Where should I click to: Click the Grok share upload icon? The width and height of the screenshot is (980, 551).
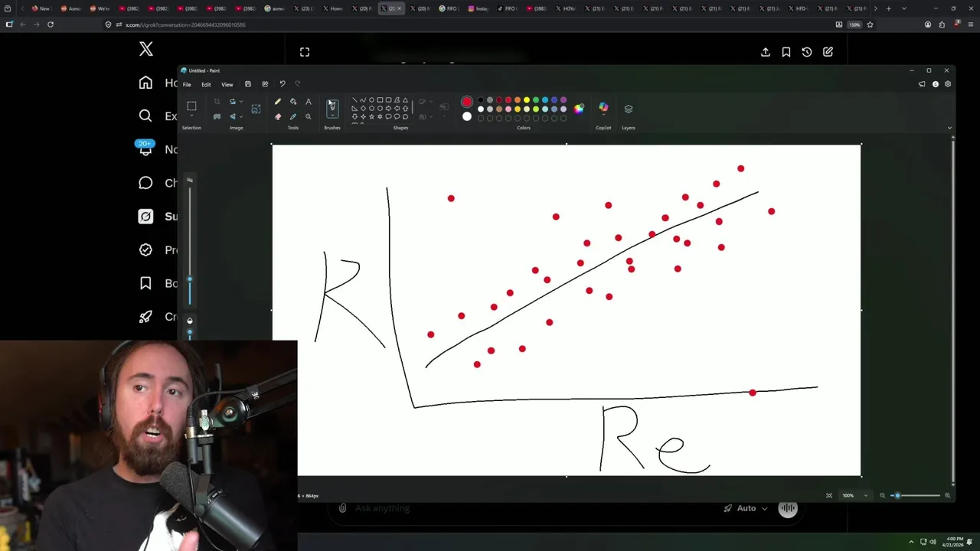click(x=765, y=52)
